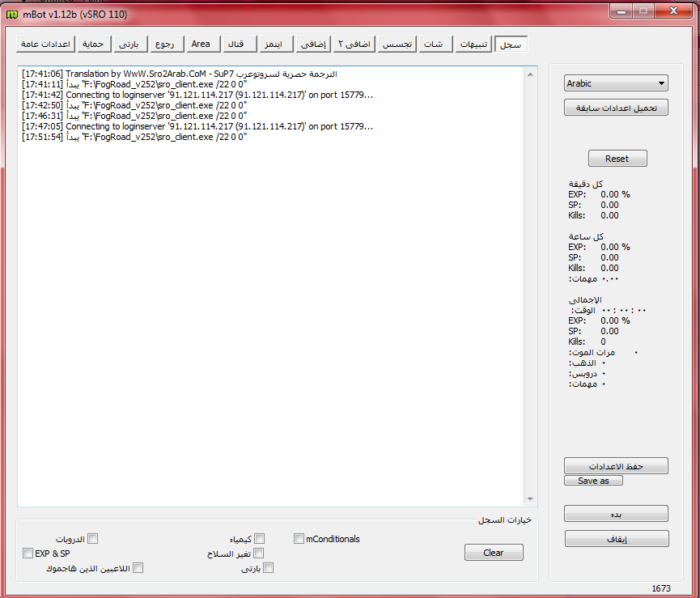Click the حفظ الاعدادات button
The width and height of the screenshot is (700, 598).
(616, 466)
